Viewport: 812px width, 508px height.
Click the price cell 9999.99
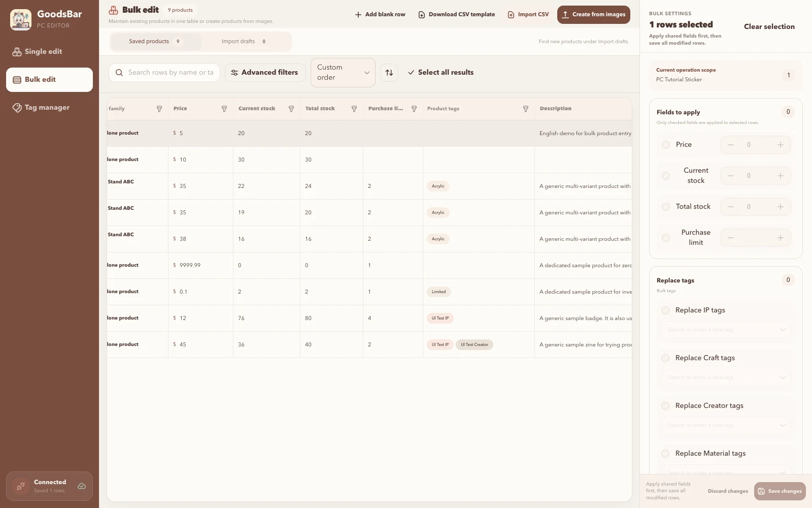coord(200,266)
